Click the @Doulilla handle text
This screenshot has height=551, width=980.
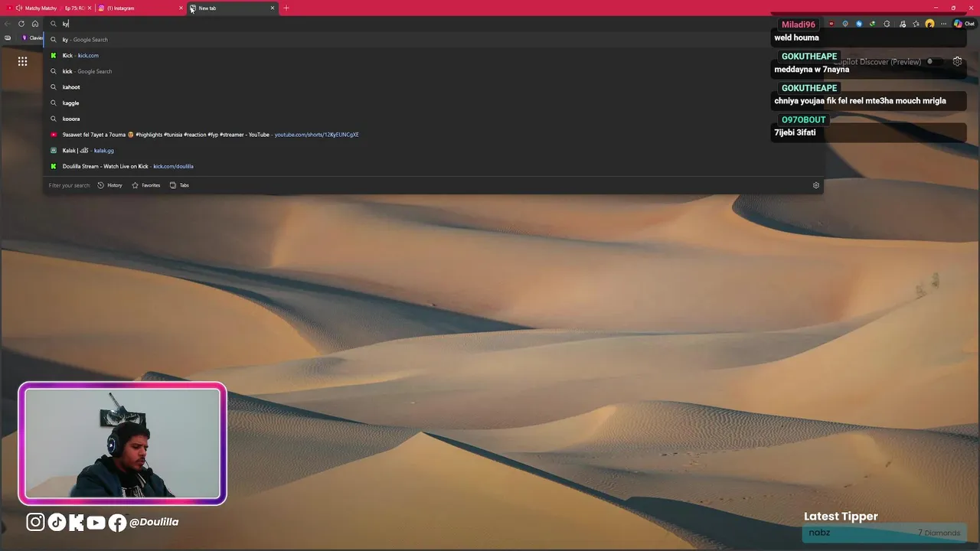[x=154, y=522]
